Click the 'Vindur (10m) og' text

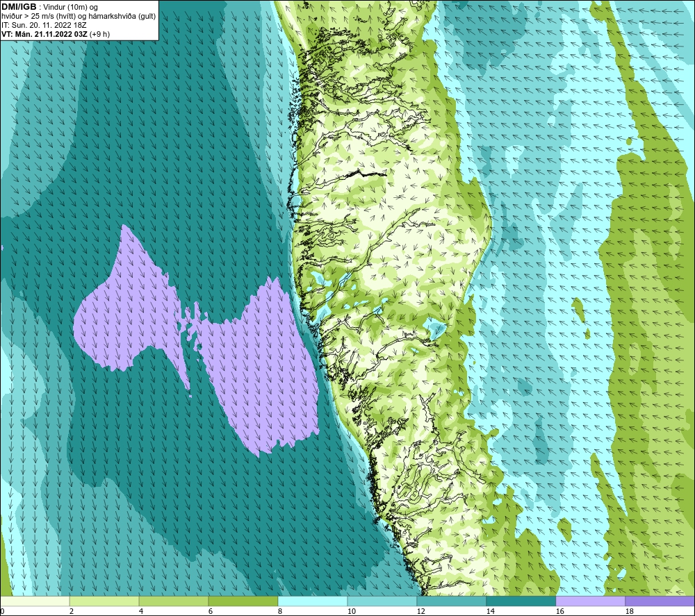pos(72,7)
